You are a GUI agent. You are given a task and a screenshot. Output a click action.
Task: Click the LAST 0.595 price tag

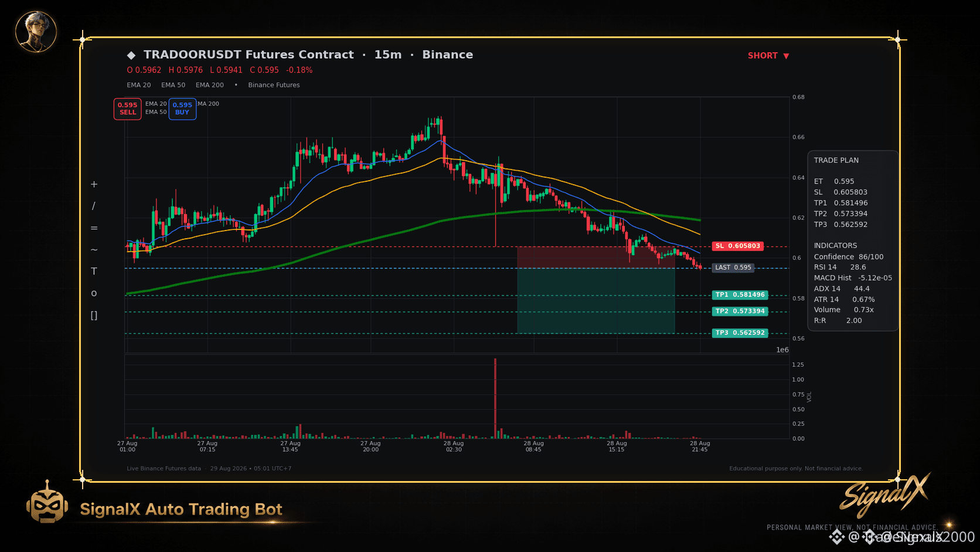pos(733,267)
